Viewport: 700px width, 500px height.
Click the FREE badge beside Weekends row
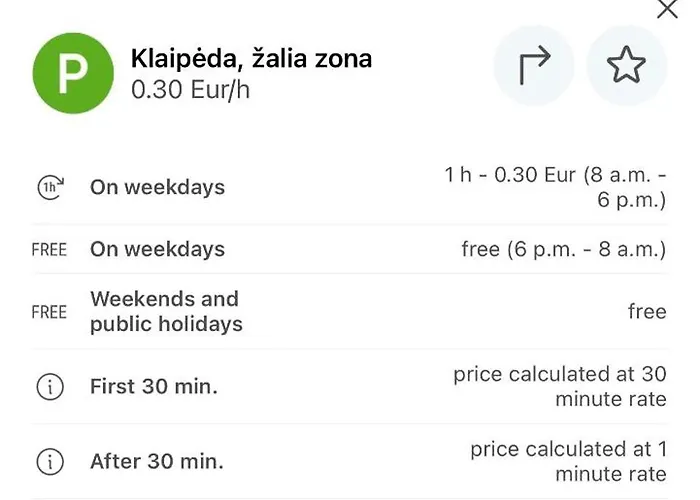coord(49,312)
